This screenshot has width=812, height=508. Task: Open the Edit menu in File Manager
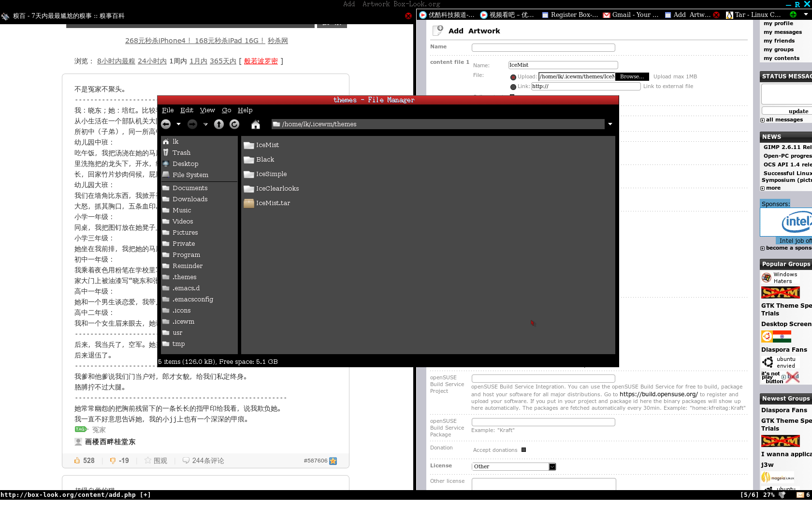(x=187, y=110)
